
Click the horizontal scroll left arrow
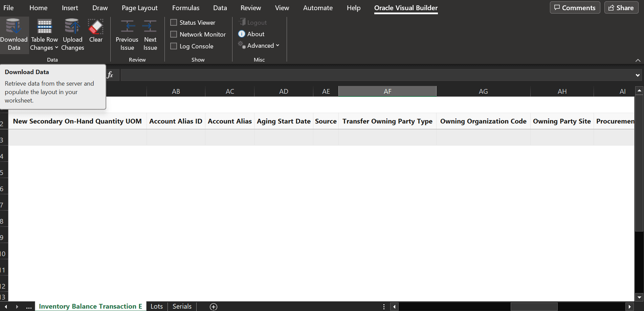394,307
